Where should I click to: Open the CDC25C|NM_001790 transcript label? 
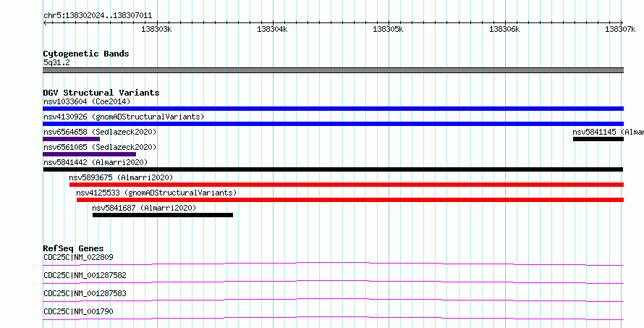[78, 311]
